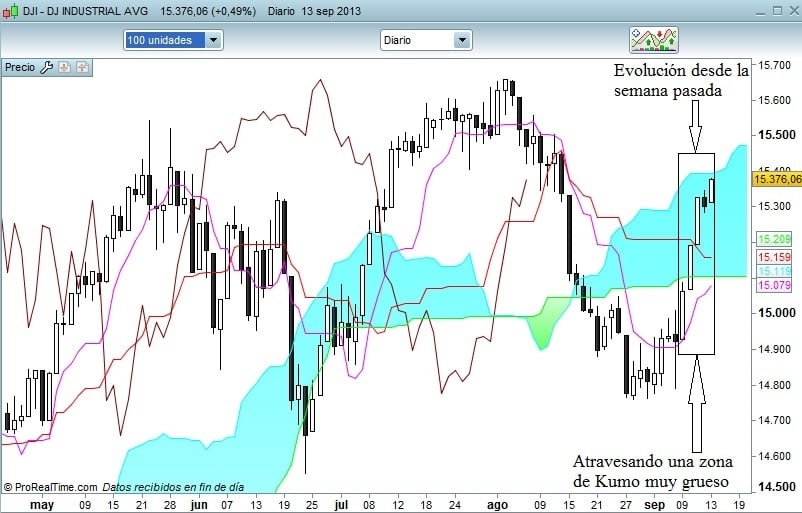Expand the 100 unidades dropdown arrow
This screenshot has width=802, height=513.
tap(214, 40)
